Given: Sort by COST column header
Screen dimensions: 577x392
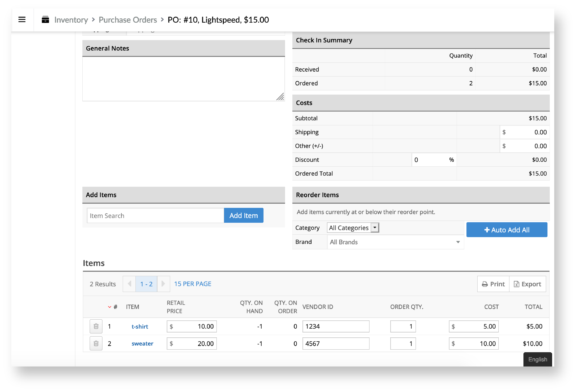Looking at the screenshot, I should click(491, 307).
